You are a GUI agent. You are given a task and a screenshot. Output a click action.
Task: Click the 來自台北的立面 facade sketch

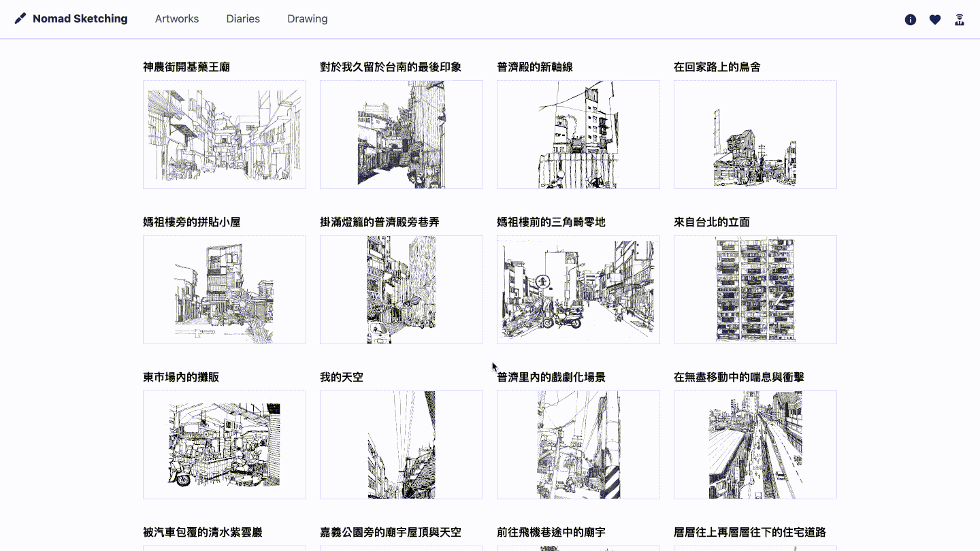click(755, 290)
